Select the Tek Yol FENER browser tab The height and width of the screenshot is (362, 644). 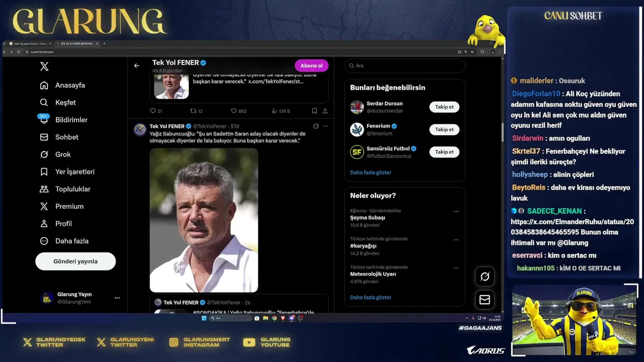coord(77,44)
